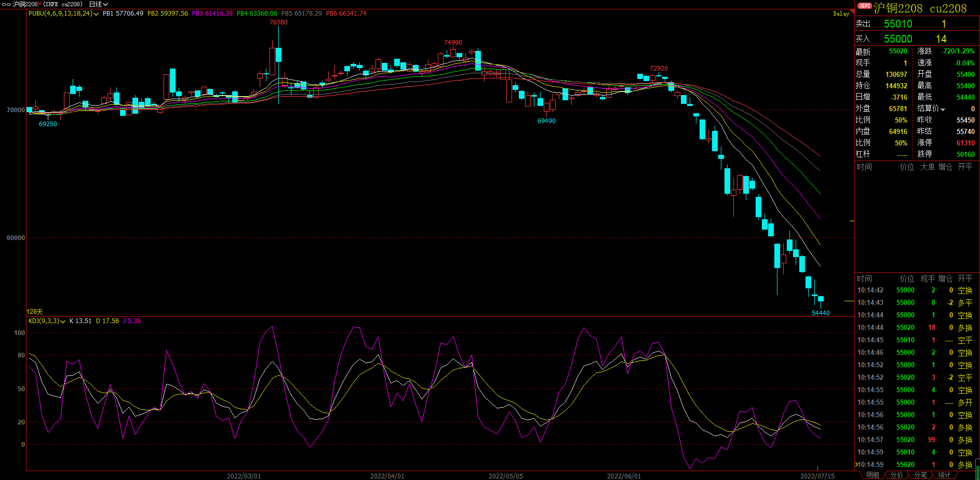Click the 2022/03/01 date axis label
Screen dimensions: 980x480
click(x=244, y=476)
